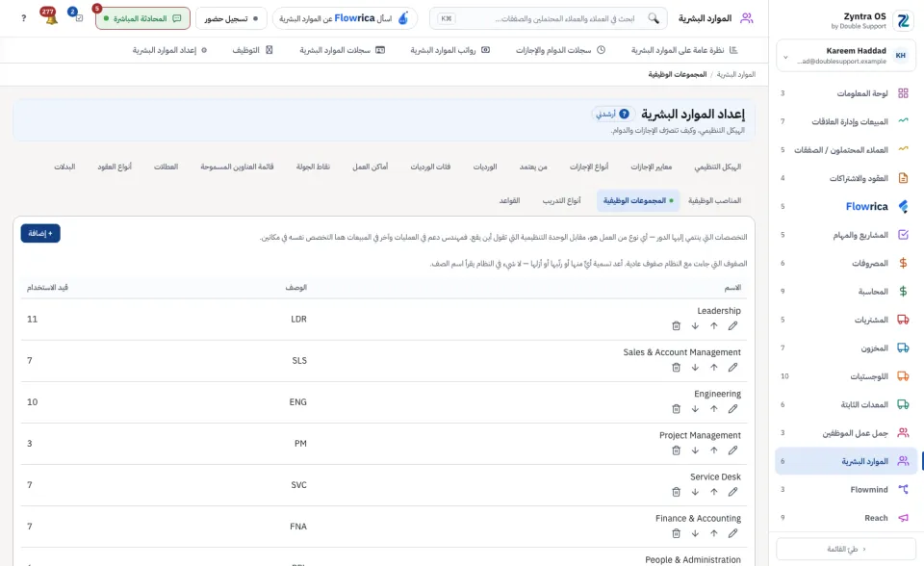
Task: Delete the Leadership job family
Action: point(676,326)
